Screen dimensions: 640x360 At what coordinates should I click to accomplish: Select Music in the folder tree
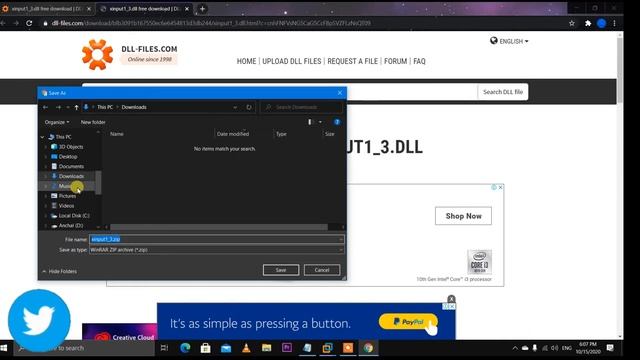(x=64, y=186)
